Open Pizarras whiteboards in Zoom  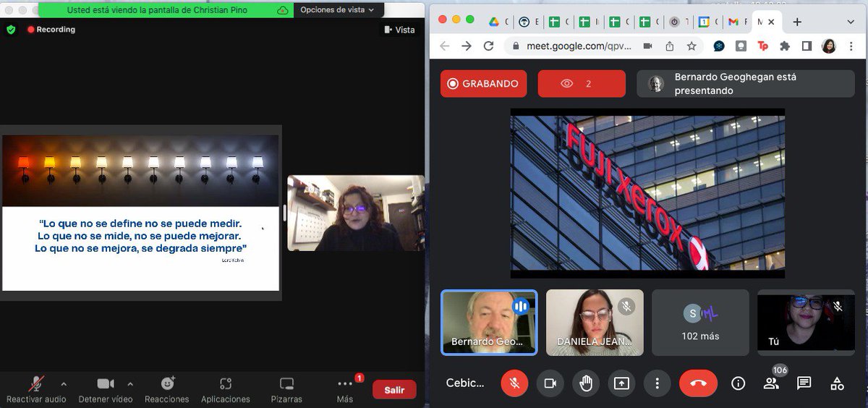tap(286, 390)
